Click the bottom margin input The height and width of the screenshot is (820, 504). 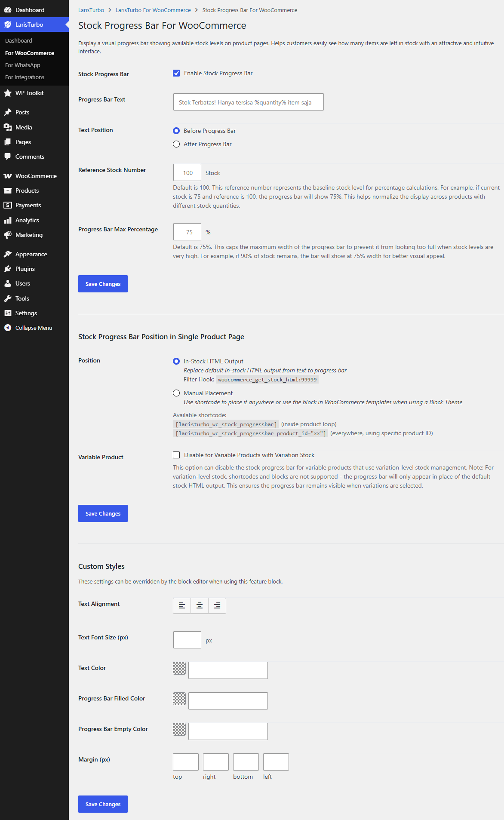[x=246, y=762]
